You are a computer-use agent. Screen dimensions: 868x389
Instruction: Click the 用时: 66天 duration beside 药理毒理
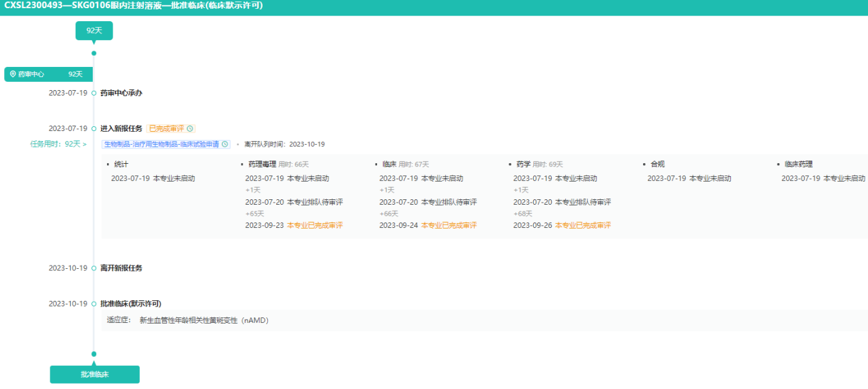294,164
